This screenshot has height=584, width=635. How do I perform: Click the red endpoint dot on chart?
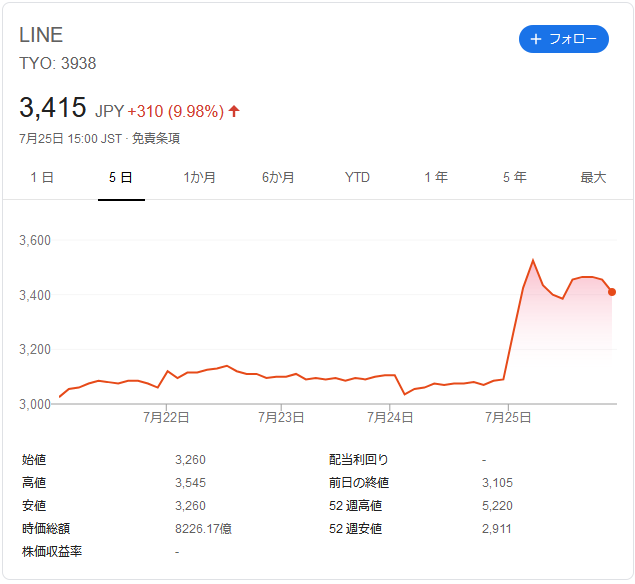pyautogui.click(x=612, y=292)
